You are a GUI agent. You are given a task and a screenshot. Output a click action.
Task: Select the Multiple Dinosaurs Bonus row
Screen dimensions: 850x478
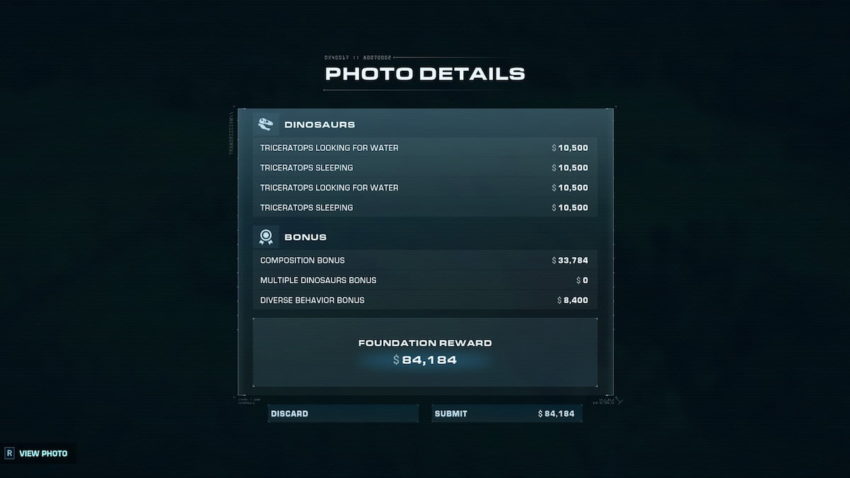click(425, 280)
